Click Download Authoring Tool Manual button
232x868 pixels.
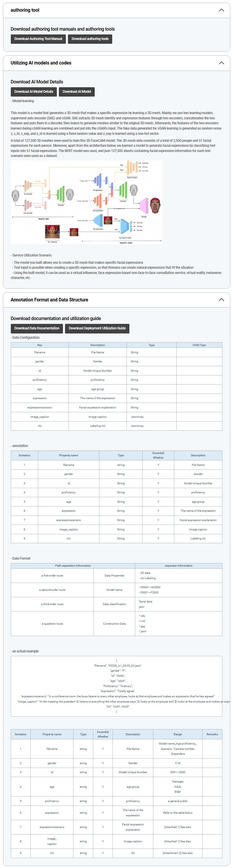38,39
